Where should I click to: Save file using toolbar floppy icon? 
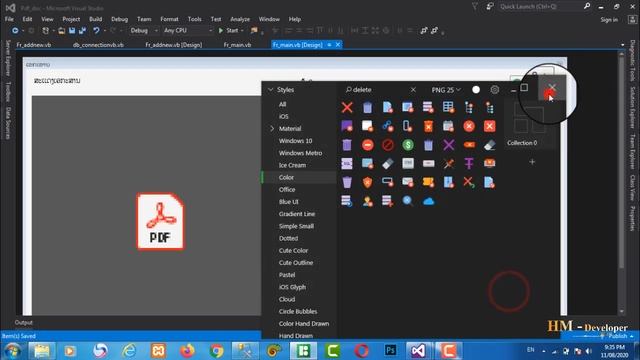click(72, 31)
